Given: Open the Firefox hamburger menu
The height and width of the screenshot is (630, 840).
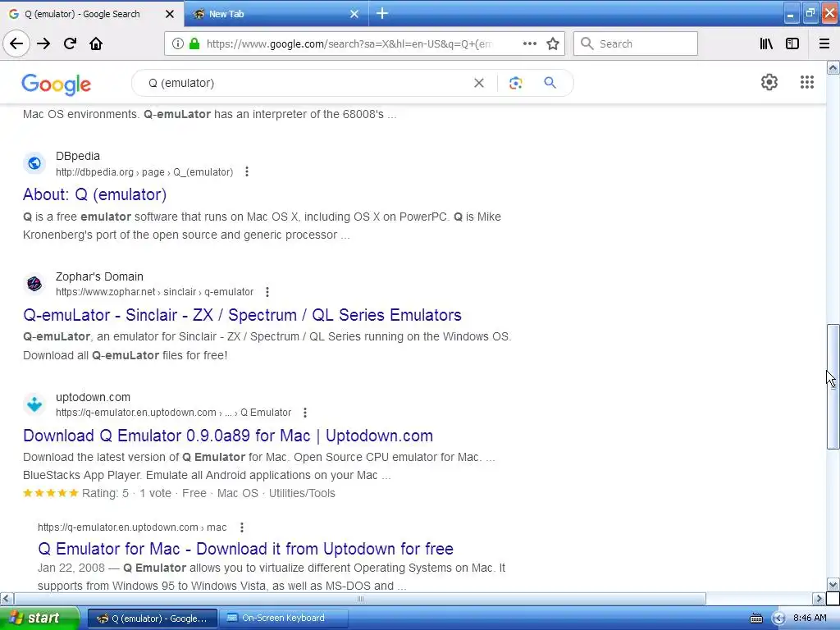Looking at the screenshot, I should tap(824, 43).
